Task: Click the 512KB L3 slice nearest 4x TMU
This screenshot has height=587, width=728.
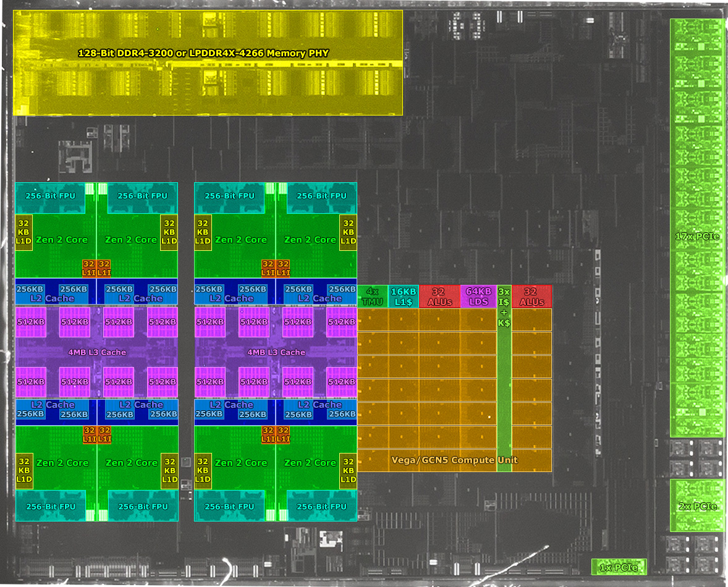Action: click(341, 322)
